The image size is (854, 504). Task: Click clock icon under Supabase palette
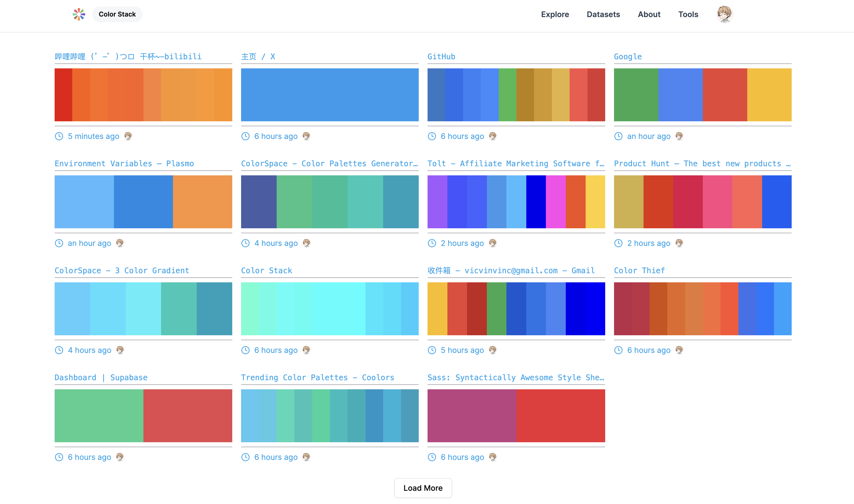pyautogui.click(x=59, y=457)
